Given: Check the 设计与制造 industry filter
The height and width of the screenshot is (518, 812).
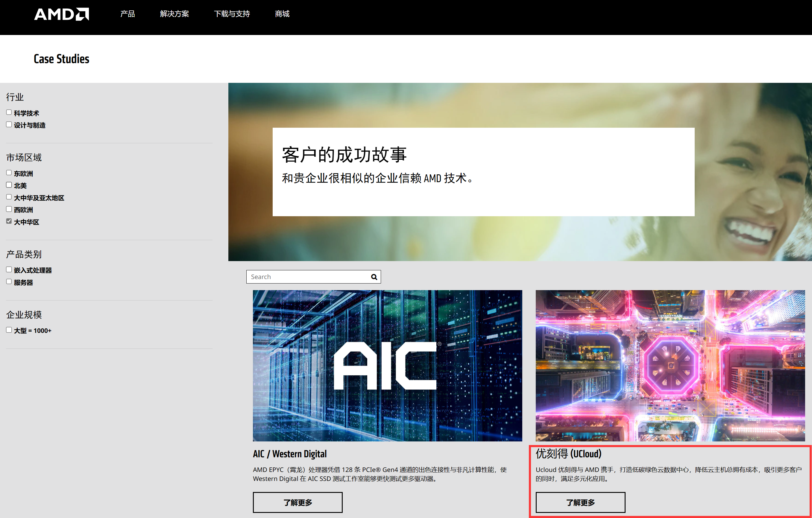Looking at the screenshot, I should [9, 124].
